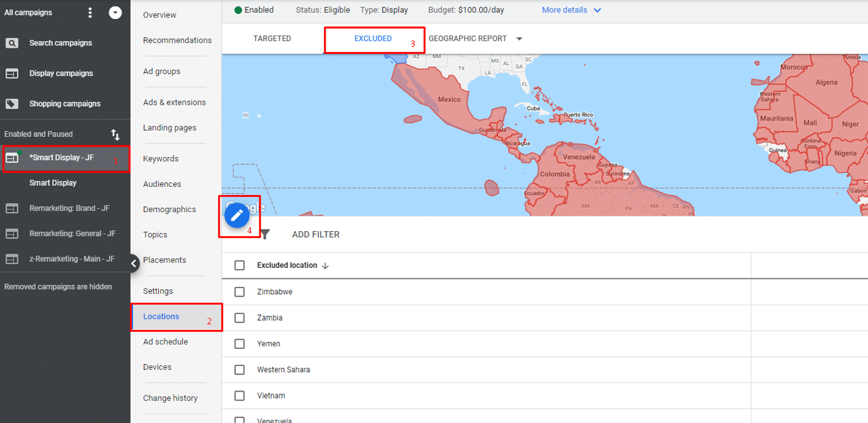Switch to the Targeted tab

tap(272, 39)
